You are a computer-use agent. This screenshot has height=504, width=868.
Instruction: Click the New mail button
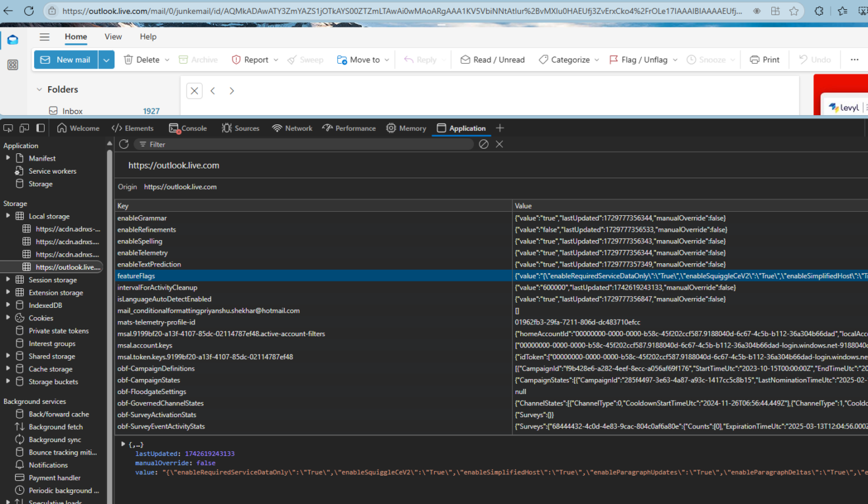click(x=66, y=60)
